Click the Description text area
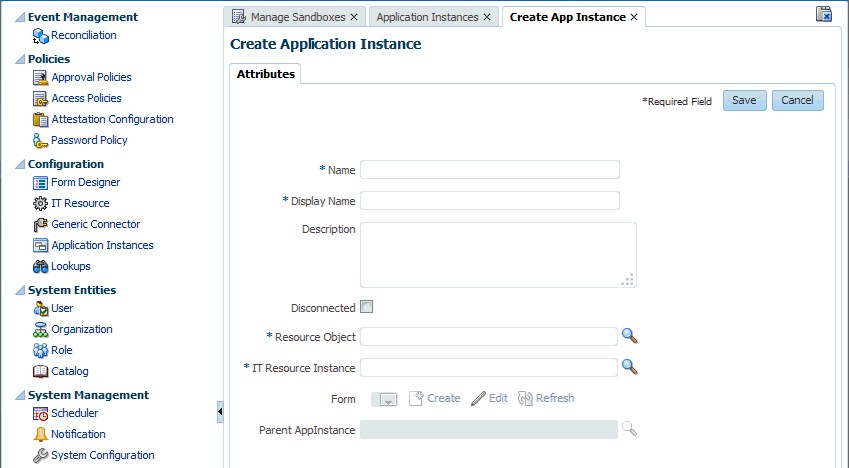 (x=498, y=255)
